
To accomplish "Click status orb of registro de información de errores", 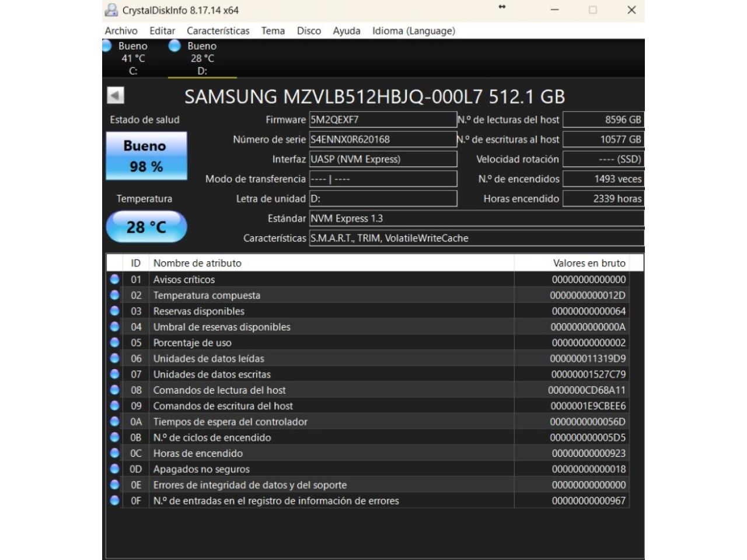I will 114,500.
